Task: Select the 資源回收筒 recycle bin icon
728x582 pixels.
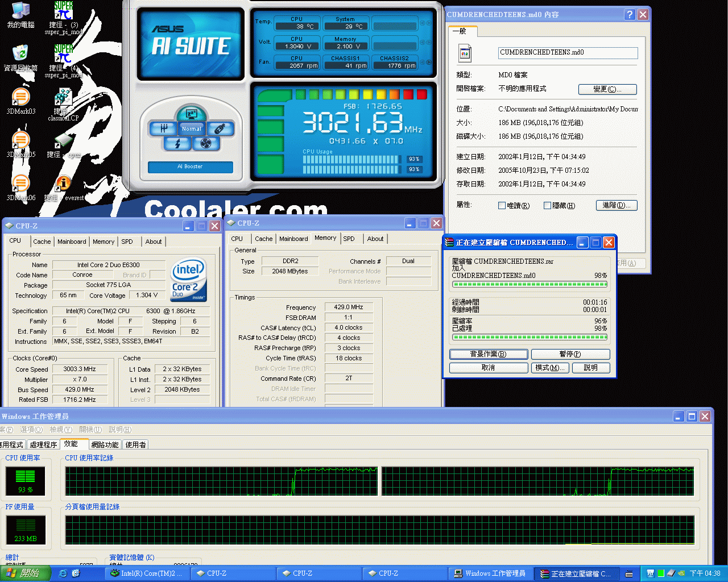Action: 20,59
